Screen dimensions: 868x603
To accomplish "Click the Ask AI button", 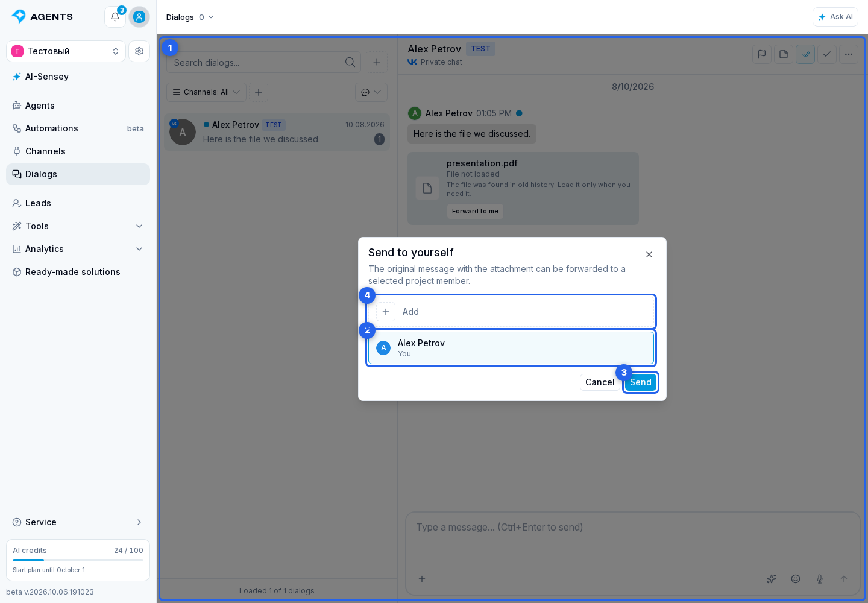I will point(835,17).
